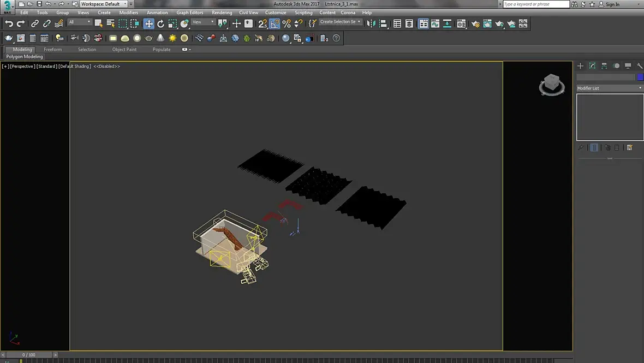Toggle the Angle Snap button
Screen dimensions: 644x363
click(275, 23)
